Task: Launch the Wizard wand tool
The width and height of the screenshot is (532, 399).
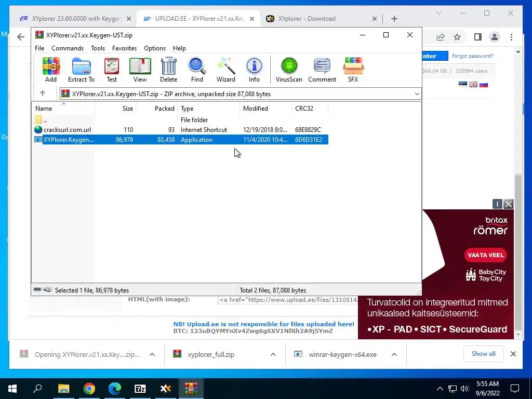Action: click(x=226, y=70)
